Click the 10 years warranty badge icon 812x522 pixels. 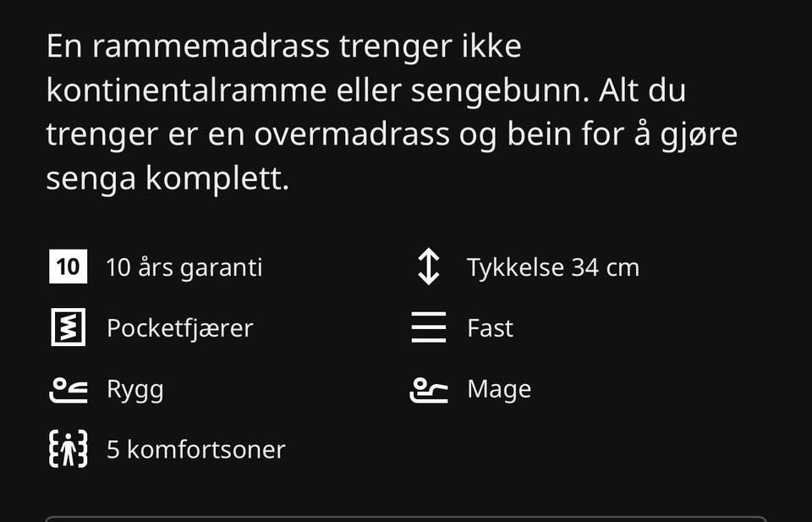(x=68, y=266)
